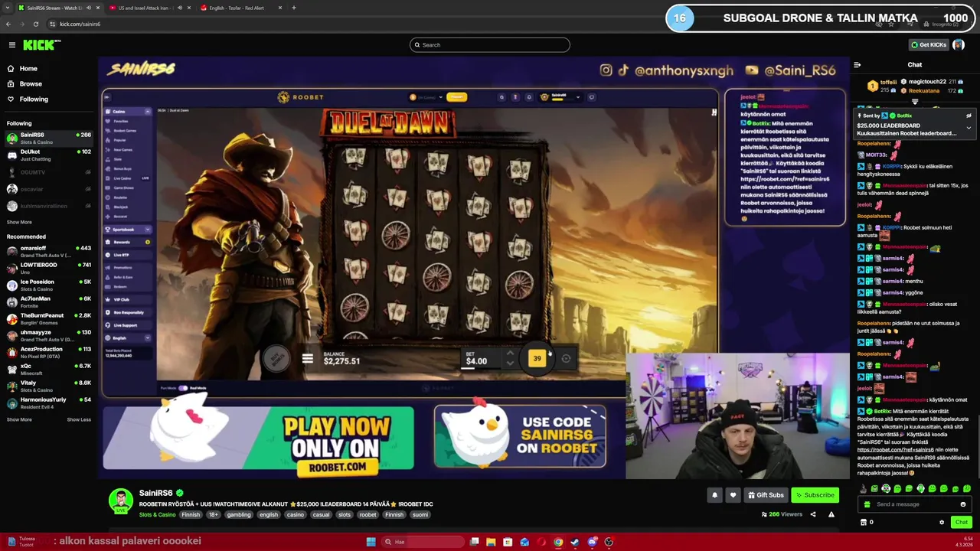Open Ice Poseidon recommended channel
Screen dimensions: 980x551
click(48, 285)
